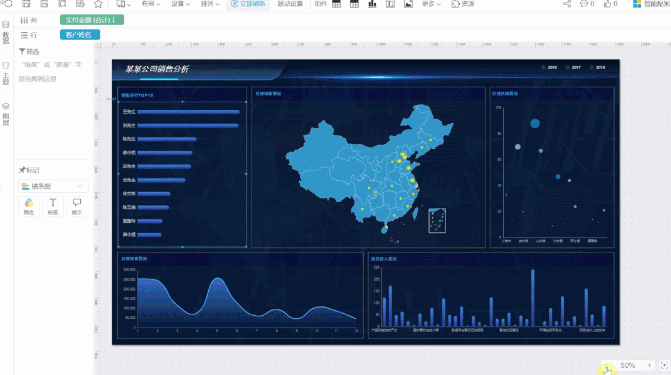The height and width of the screenshot is (375, 671).
Task: Open the 排列 arrange dropdown menu
Action: (210, 4)
